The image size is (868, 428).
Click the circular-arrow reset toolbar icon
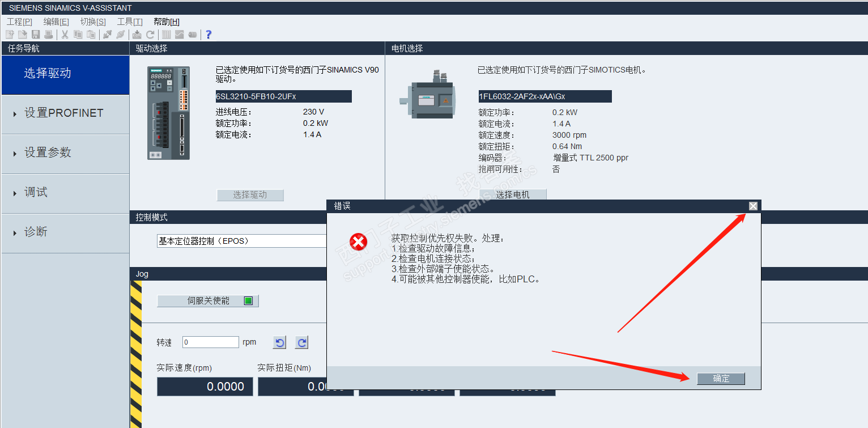coord(150,35)
